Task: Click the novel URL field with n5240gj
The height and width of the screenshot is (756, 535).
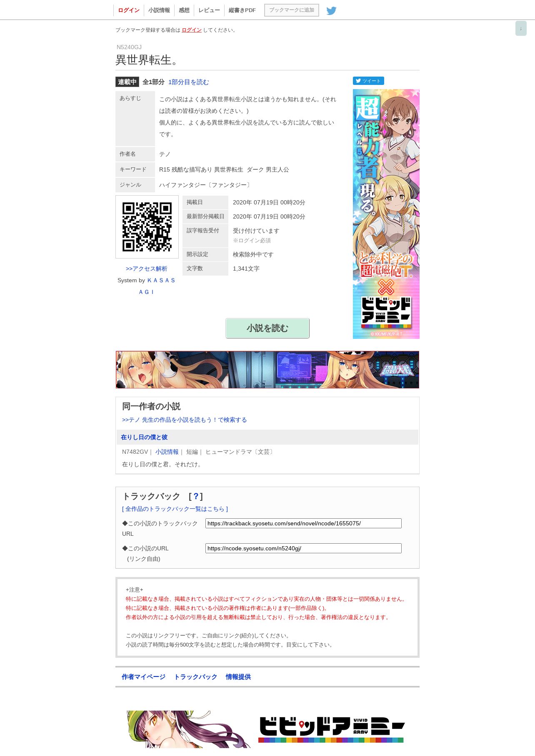Action: [x=303, y=548]
